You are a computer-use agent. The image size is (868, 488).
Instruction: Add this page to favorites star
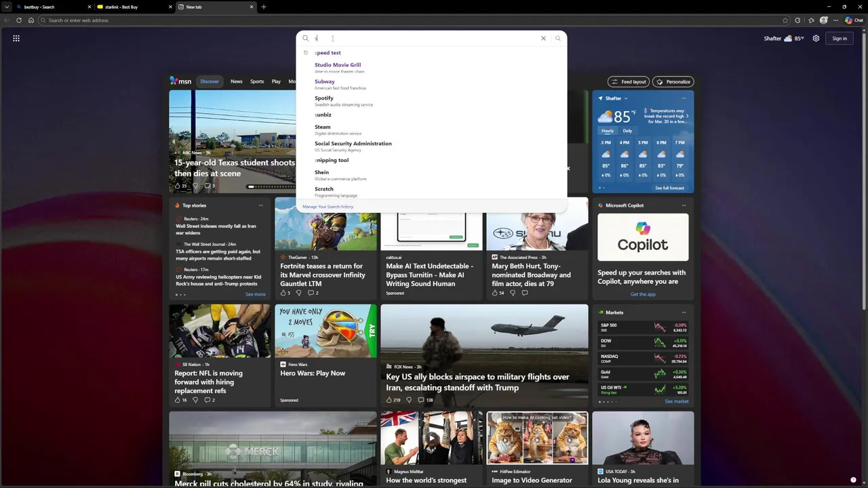point(785,20)
